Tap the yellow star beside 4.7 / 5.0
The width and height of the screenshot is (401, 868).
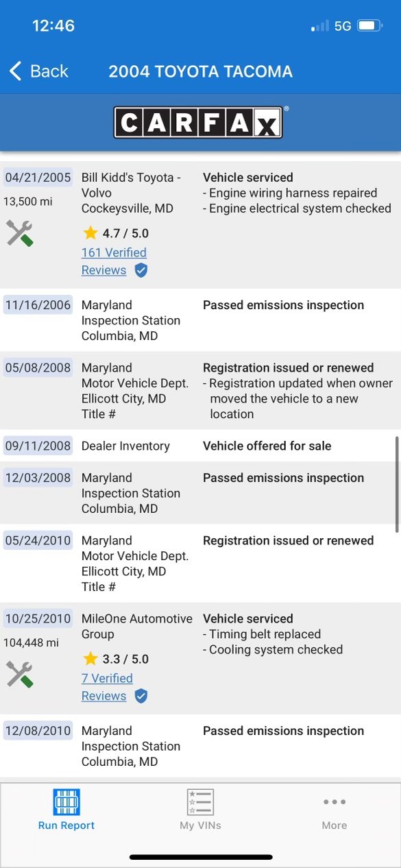point(90,233)
